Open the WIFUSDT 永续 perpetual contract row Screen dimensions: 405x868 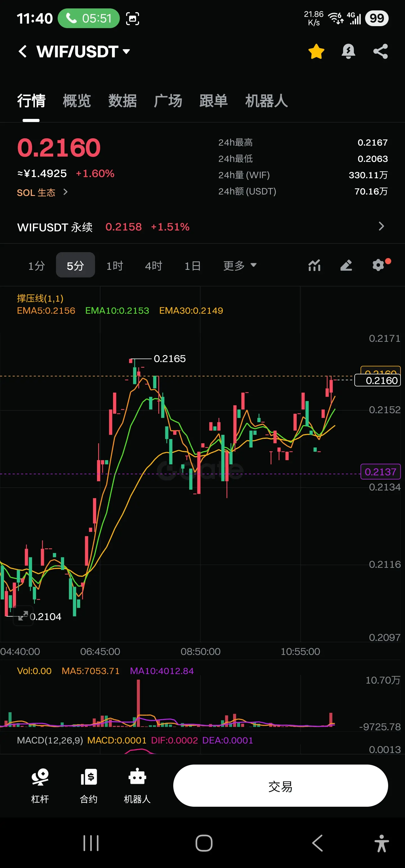pos(202,227)
